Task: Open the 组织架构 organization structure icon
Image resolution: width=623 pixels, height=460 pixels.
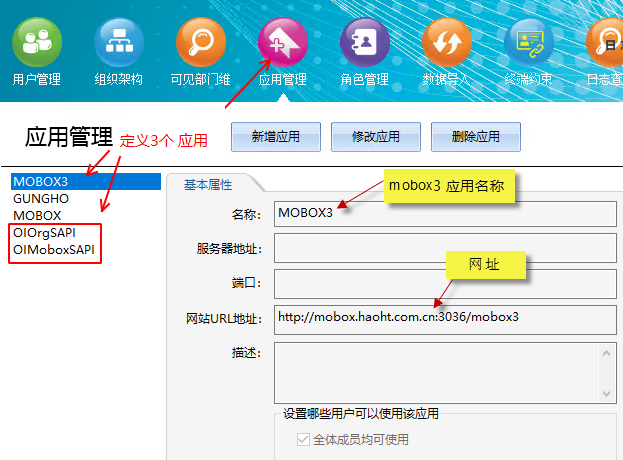Action: (119, 42)
